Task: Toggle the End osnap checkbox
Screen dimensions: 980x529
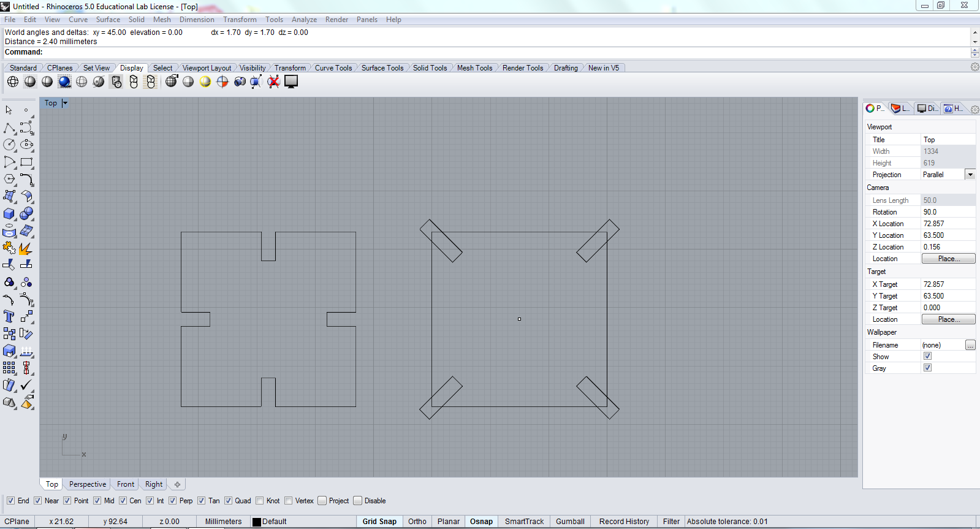Action: tap(10, 501)
